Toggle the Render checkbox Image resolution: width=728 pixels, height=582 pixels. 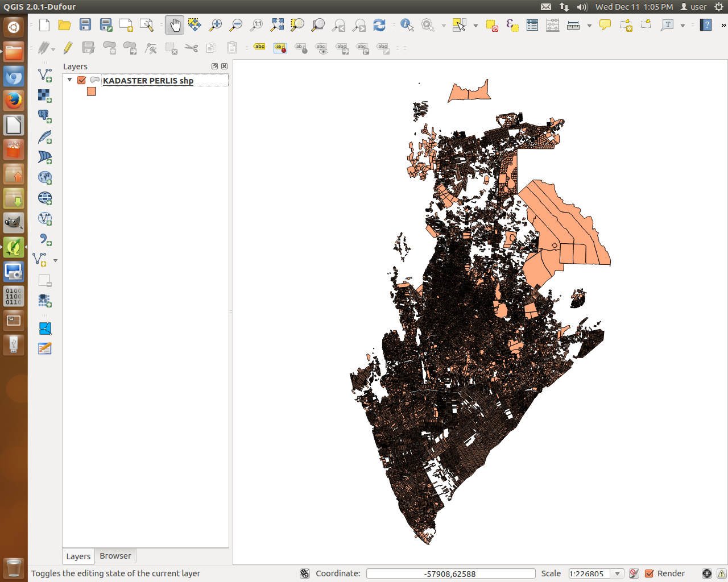[x=649, y=573]
